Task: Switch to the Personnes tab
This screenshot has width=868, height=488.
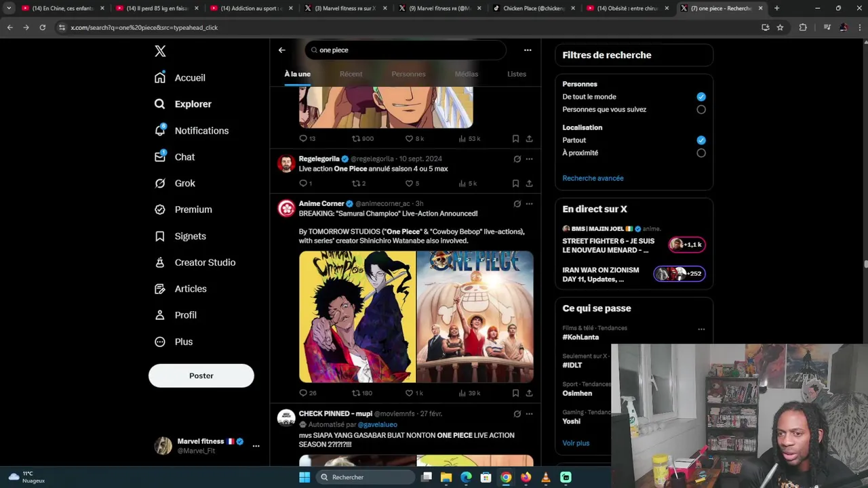Action: pos(408,74)
